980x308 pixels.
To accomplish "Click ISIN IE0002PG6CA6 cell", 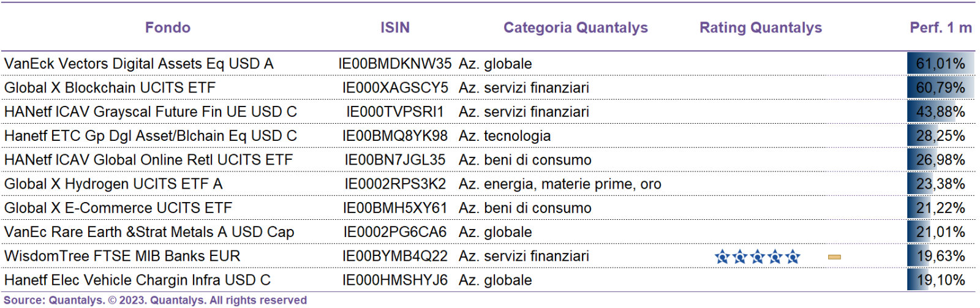I will 395,232.
